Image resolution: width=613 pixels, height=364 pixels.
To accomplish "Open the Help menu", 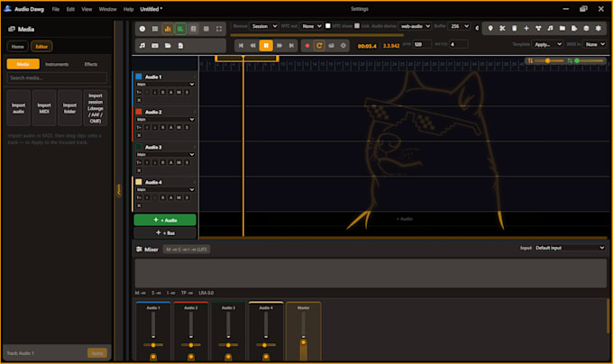I will (x=128, y=9).
